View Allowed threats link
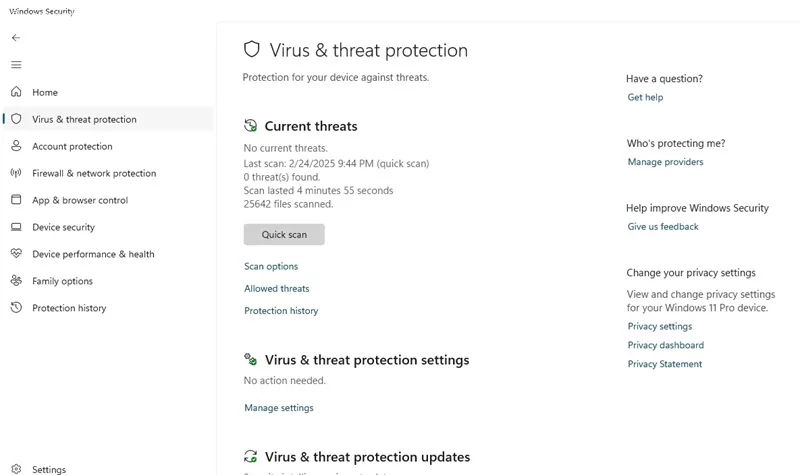 tap(277, 289)
